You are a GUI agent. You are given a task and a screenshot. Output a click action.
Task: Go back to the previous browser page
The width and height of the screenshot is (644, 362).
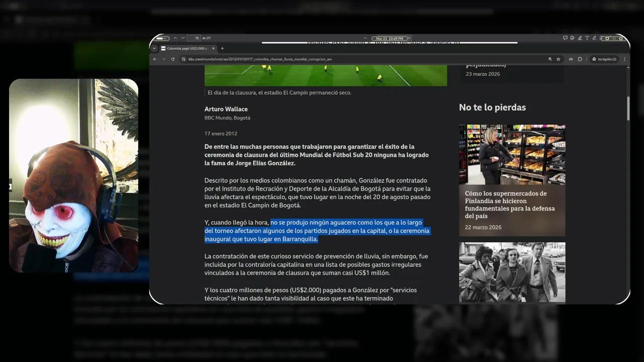tap(155, 59)
